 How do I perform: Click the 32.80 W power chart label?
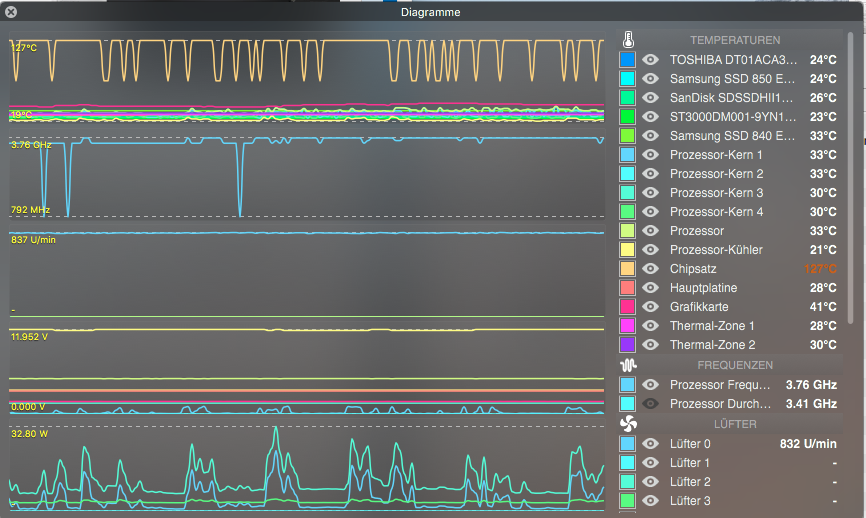pyautogui.click(x=29, y=434)
